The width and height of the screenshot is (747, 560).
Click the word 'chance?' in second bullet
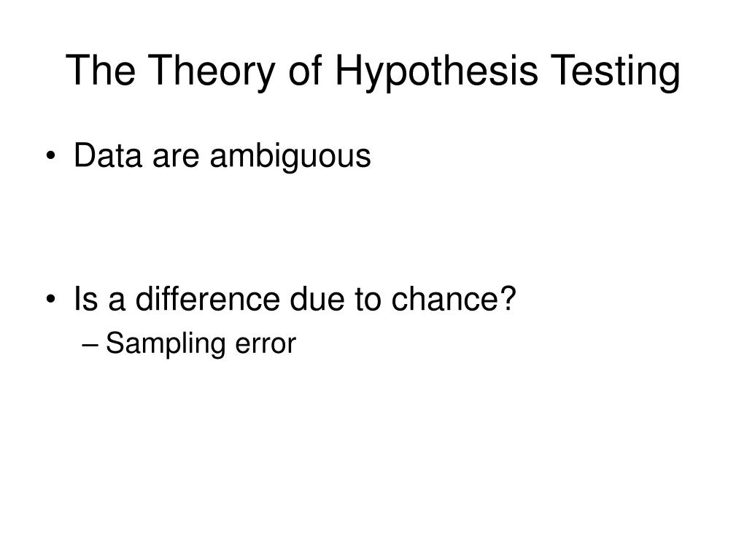tap(454, 298)
